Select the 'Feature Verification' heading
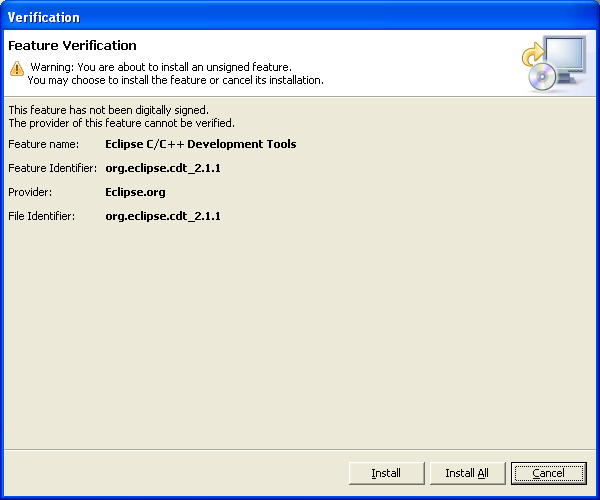The image size is (600, 500). (x=72, y=46)
